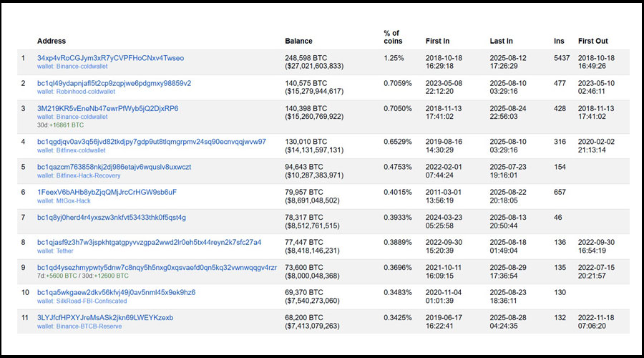Open address starting with bc1qgdjqv0av3q56jvd82
The image size is (644, 358).
(x=151, y=142)
